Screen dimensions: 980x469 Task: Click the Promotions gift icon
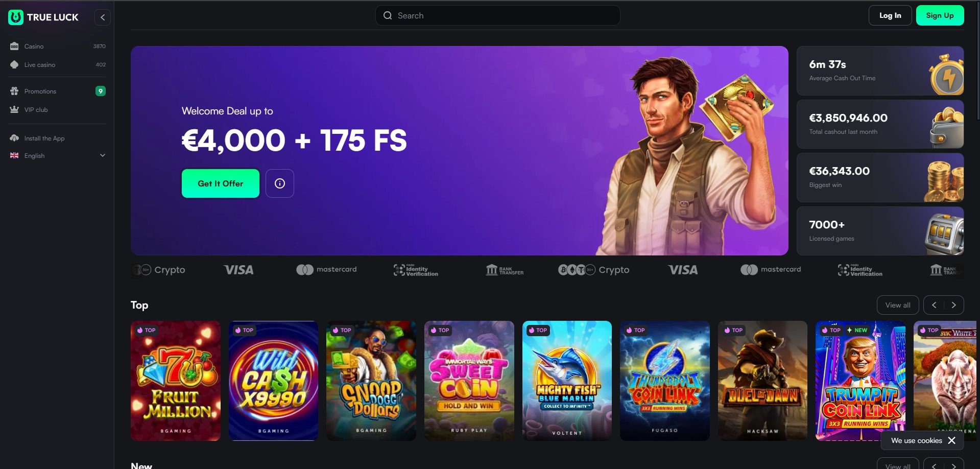(x=14, y=91)
